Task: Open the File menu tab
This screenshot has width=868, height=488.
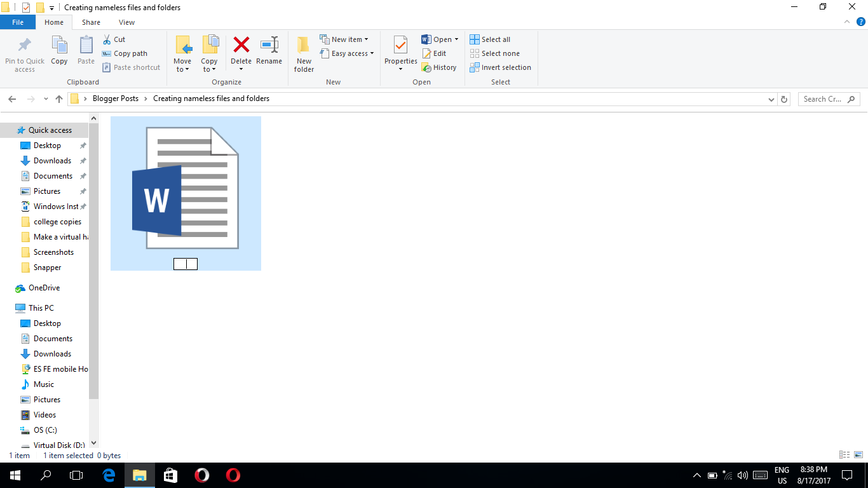Action: [18, 22]
